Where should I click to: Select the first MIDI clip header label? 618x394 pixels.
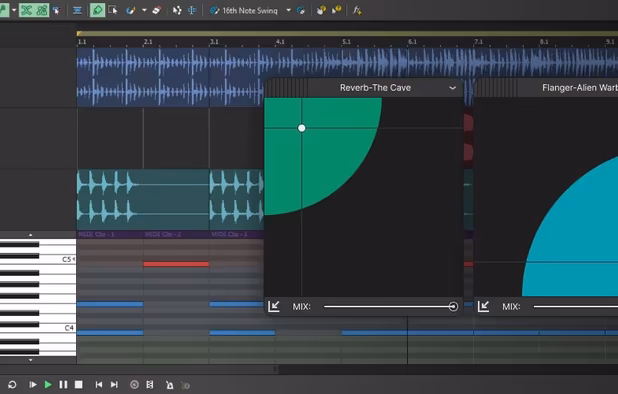[97, 234]
